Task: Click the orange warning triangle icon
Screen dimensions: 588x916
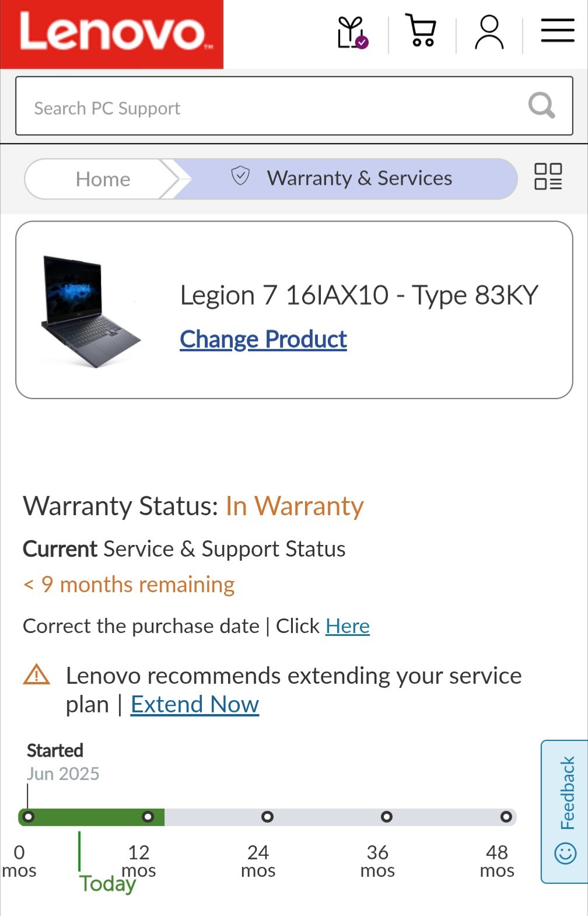Action: tap(37, 675)
